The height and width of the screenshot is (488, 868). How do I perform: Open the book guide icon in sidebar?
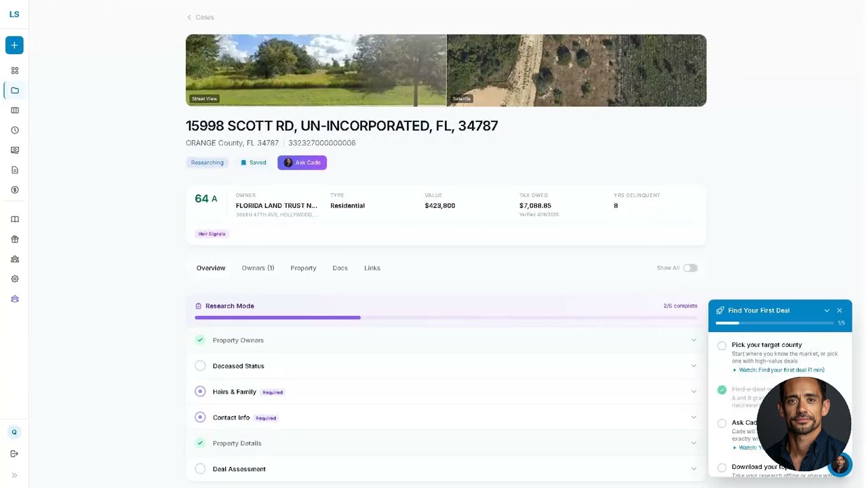[15, 220]
